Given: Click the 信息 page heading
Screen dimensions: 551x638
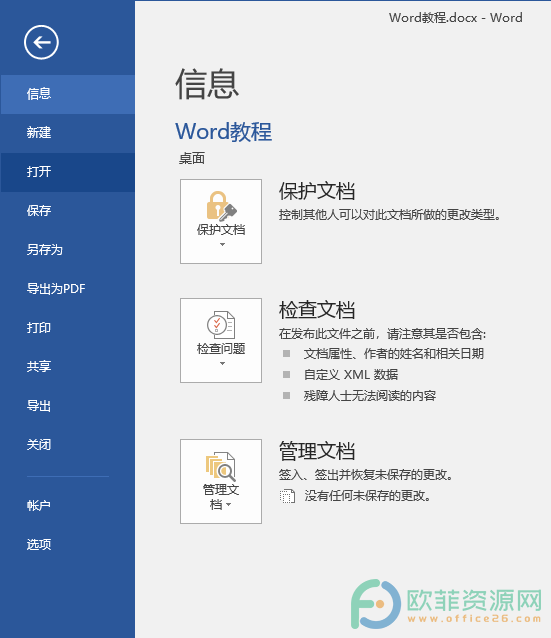Looking at the screenshot, I should pyautogui.click(x=207, y=84).
